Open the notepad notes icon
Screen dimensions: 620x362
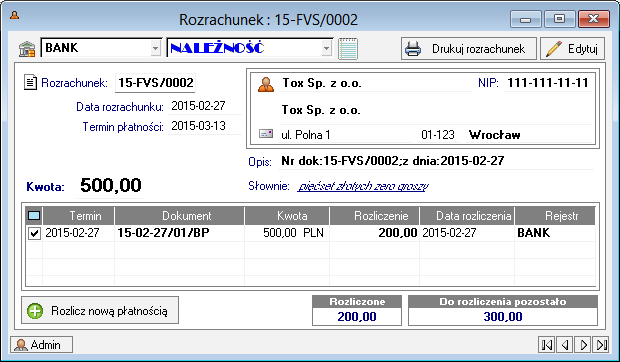(x=348, y=49)
